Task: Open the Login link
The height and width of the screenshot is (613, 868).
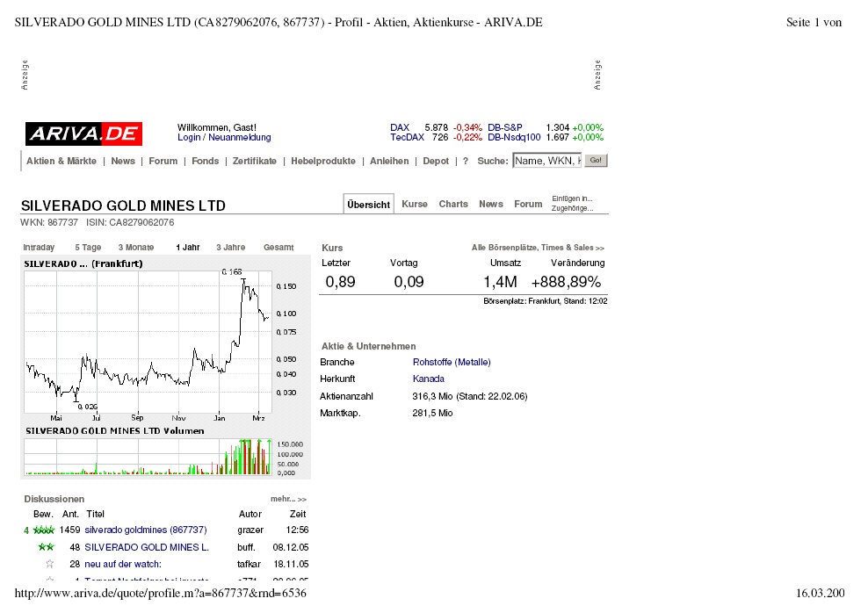Action: pos(189,137)
